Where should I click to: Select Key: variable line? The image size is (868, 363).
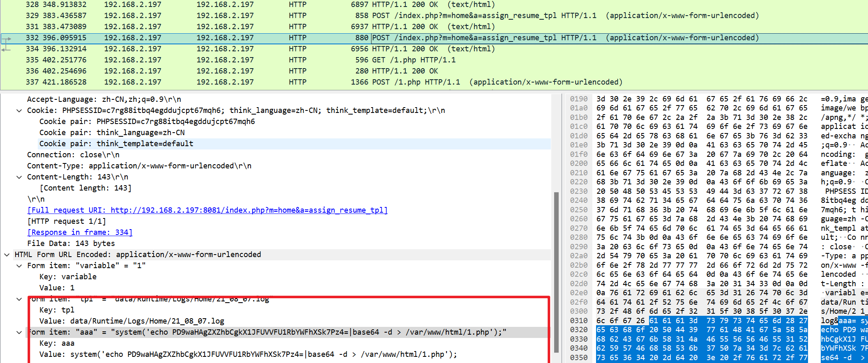(x=68, y=277)
